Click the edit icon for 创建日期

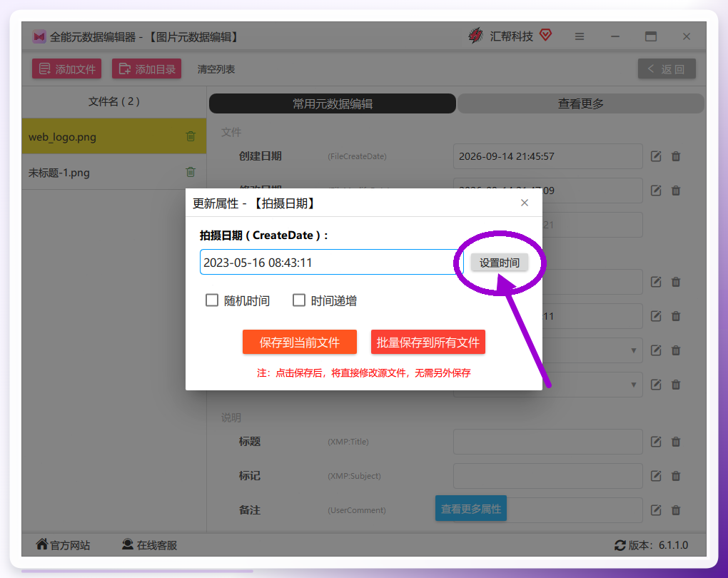point(656,156)
